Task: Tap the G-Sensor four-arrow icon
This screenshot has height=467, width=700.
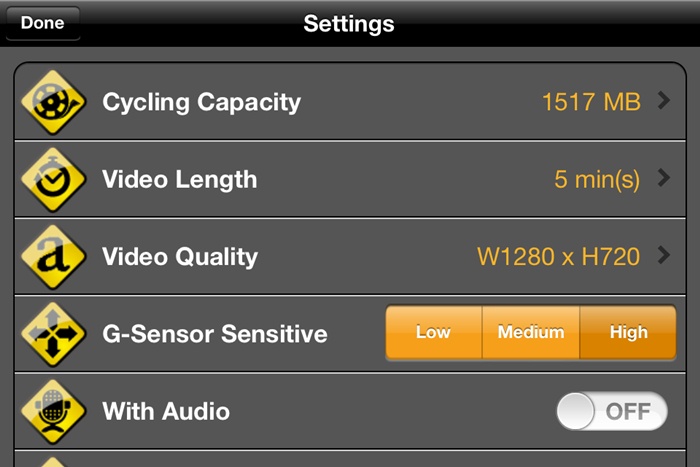Action: [53, 334]
